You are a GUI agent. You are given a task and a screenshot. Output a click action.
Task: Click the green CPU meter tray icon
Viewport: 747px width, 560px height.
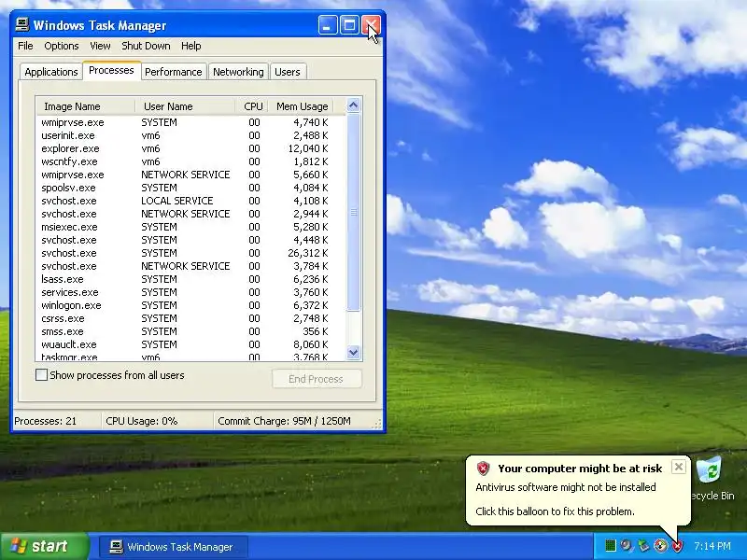(611, 546)
